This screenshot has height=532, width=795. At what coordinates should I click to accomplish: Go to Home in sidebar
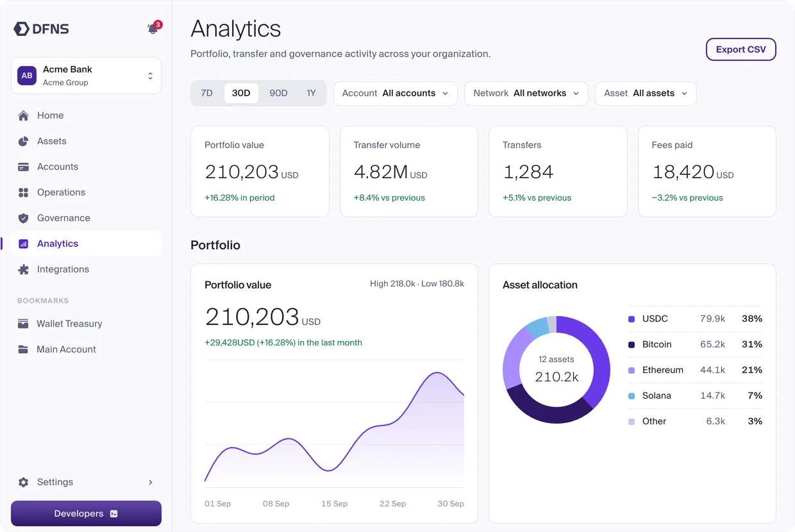(x=86, y=115)
